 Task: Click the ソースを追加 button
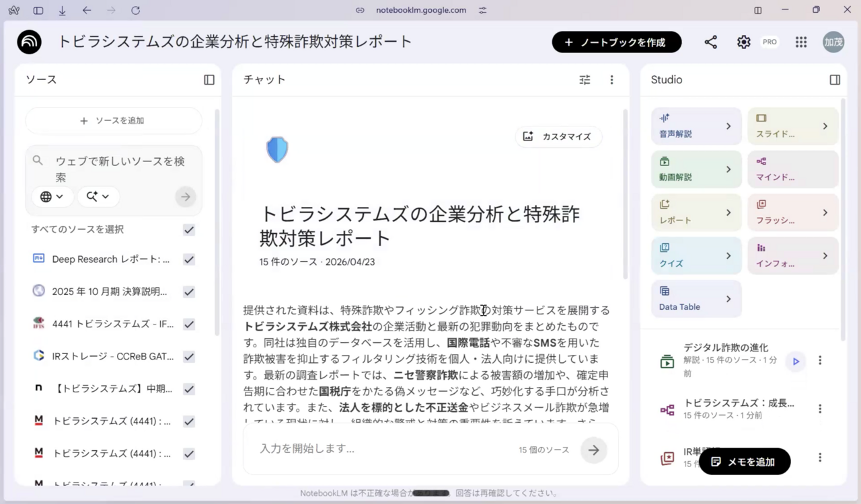114,121
